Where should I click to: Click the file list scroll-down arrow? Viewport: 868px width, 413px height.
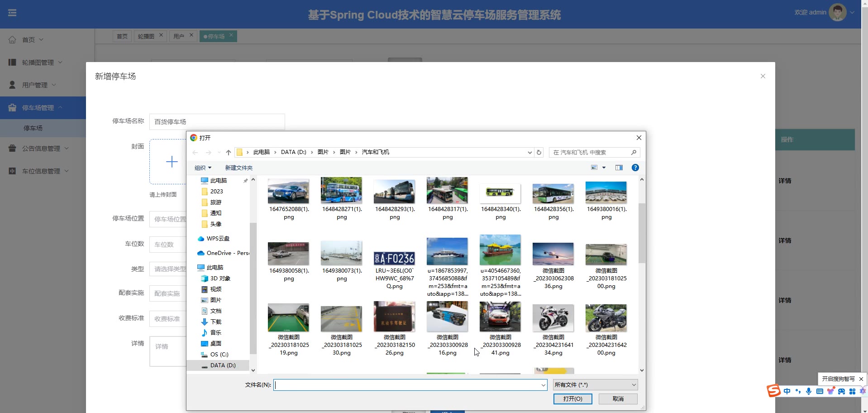point(642,370)
